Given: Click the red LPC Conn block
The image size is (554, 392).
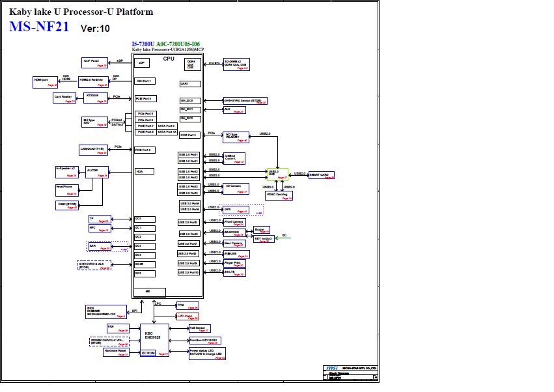Looking at the screenshot, I should [x=187, y=316].
